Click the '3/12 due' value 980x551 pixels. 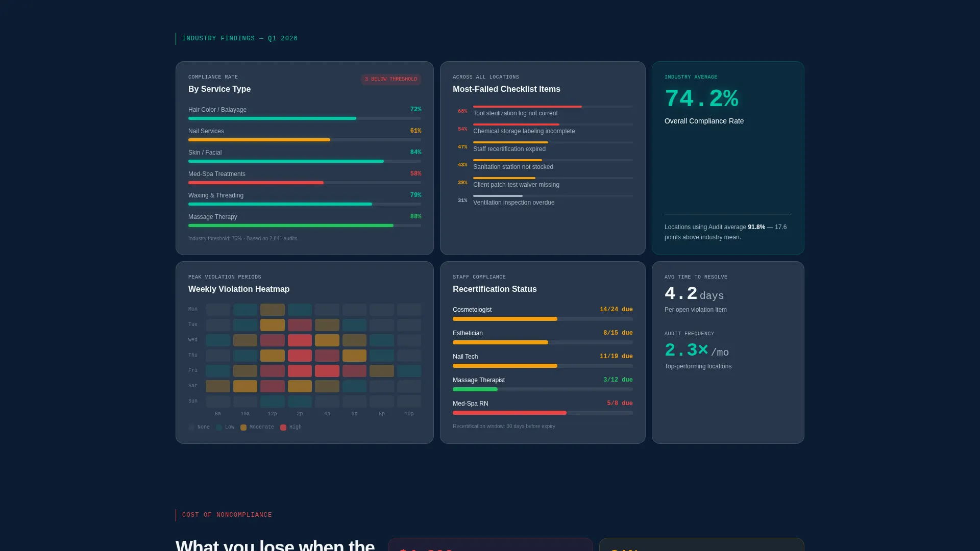click(x=618, y=380)
